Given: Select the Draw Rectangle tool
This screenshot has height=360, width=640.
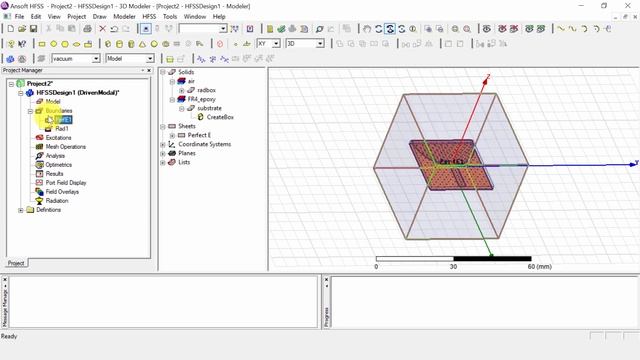Looking at the screenshot, I should 42,44.
